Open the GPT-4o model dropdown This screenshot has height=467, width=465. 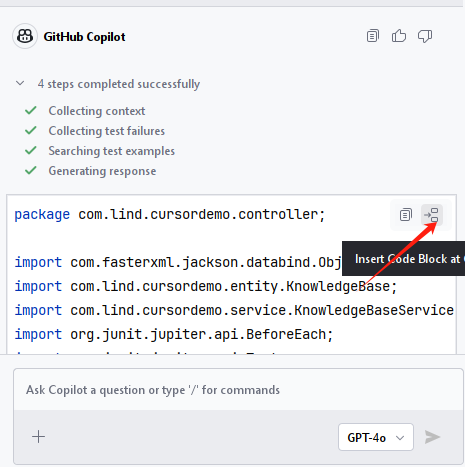point(376,437)
